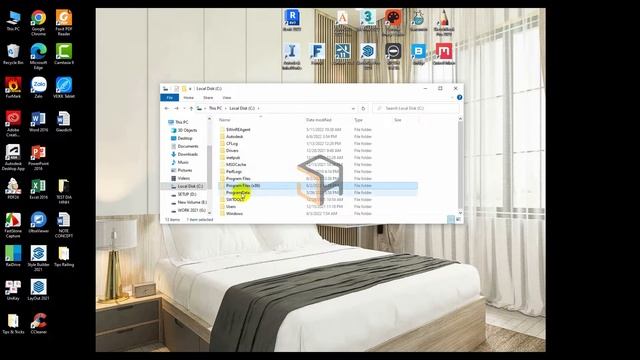Open Google Chrome desktop shortcut
The width and height of the screenshot is (640, 360).
pos(38,22)
